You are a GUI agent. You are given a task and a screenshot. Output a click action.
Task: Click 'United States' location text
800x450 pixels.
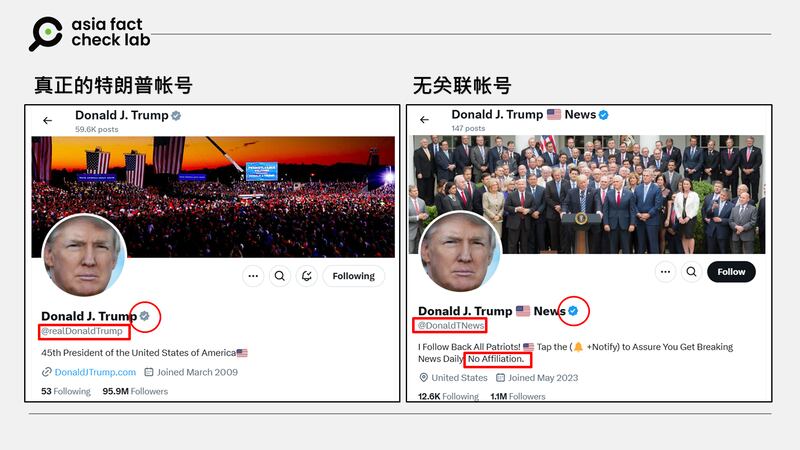click(459, 378)
